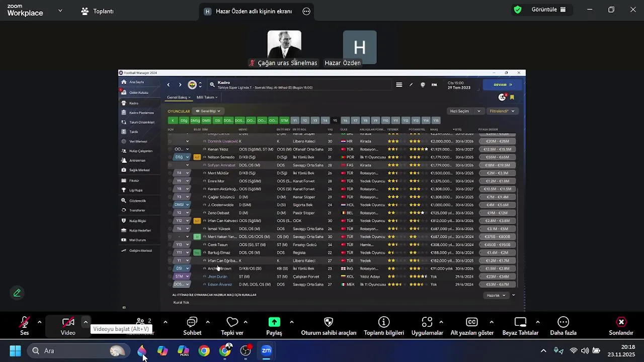The height and width of the screenshot is (362, 644).
Task: Go forward with right arrow in Football Manager
Action: click(x=180, y=85)
